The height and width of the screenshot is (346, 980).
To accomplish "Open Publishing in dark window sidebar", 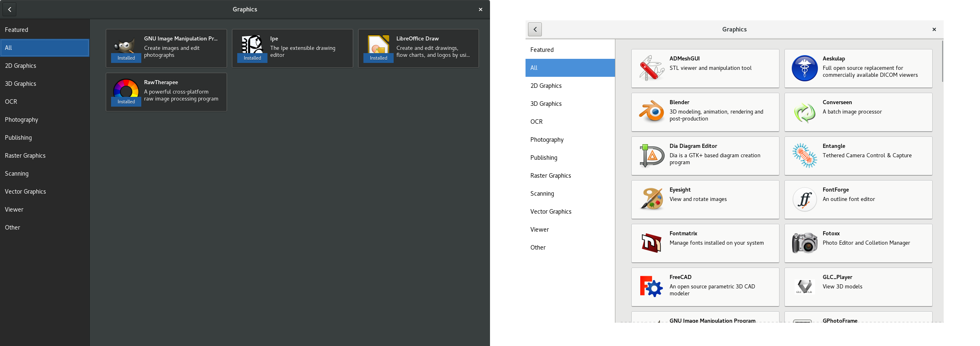I will pos(45,138).
